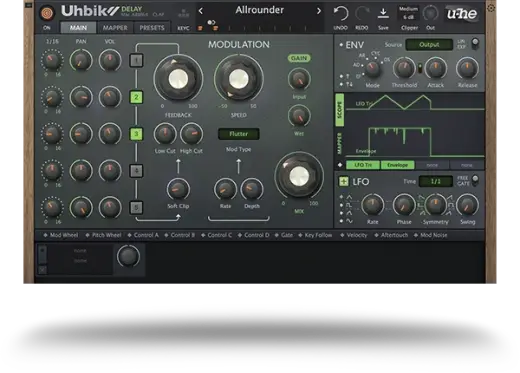
Task: Click the Control A source handle
Action: [129, 235]
